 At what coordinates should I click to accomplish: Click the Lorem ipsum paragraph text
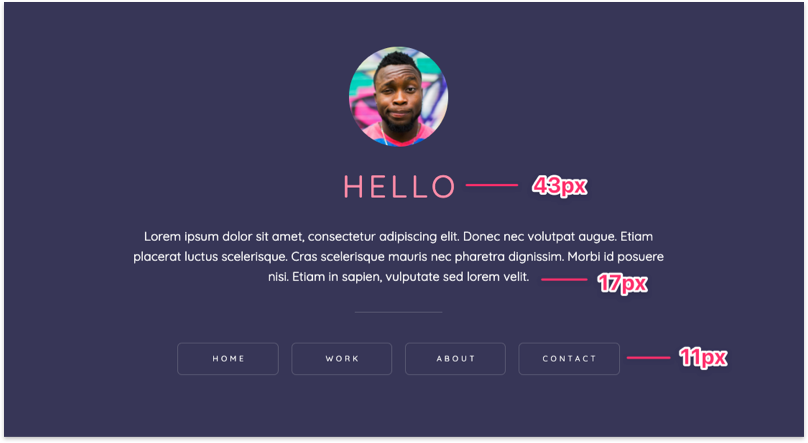click(x=398, y=257)
